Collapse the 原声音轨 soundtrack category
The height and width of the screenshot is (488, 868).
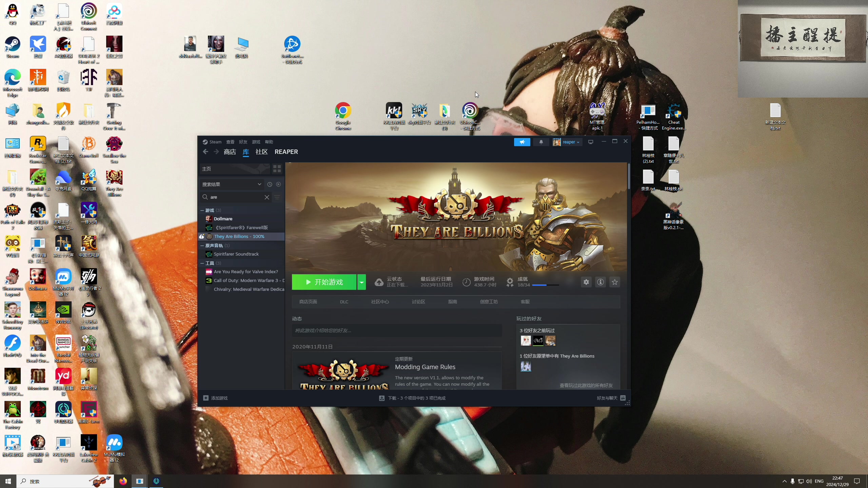[202, 246]
